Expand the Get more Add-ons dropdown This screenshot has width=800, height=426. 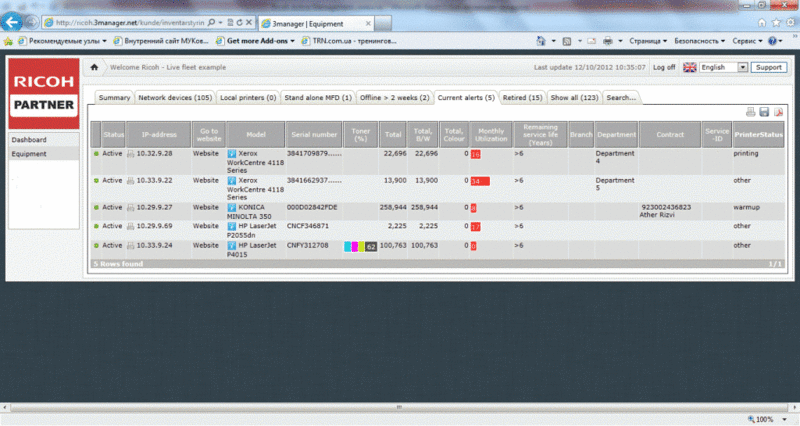tap(292, 41)
